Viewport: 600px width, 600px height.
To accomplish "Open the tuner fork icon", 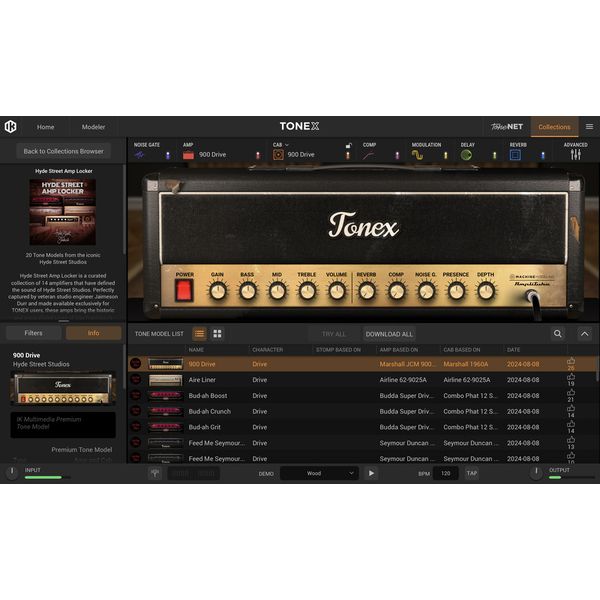I will (x=155, y=473).
